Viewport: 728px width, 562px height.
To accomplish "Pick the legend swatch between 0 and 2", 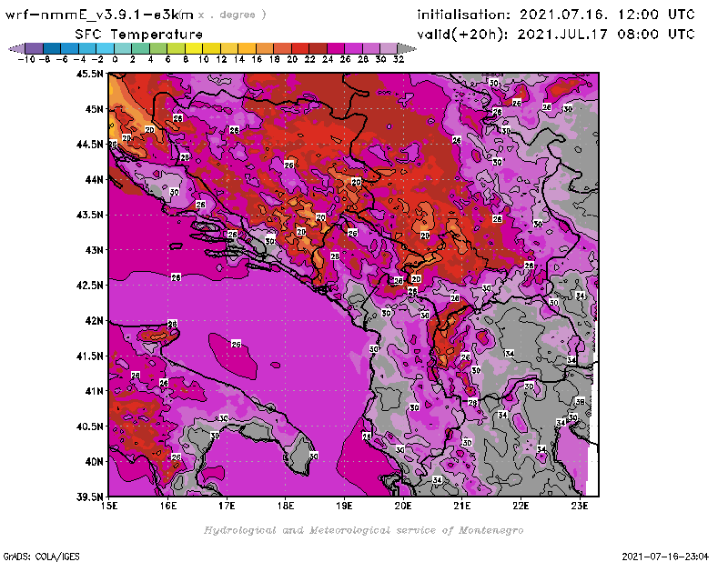I will (x=122, y=48).
